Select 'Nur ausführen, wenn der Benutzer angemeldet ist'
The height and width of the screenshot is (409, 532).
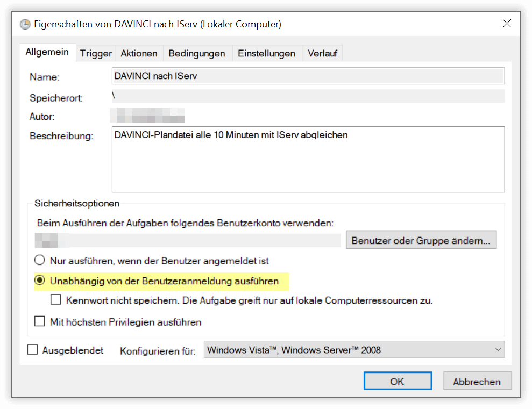point(39,260)
